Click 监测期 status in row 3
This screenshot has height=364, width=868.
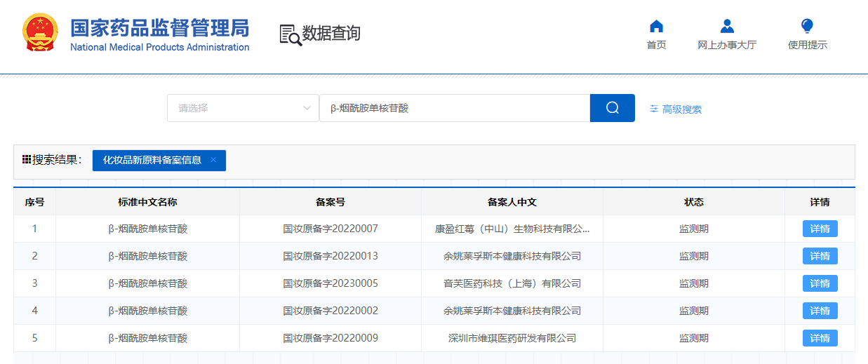tap(694, 283)
